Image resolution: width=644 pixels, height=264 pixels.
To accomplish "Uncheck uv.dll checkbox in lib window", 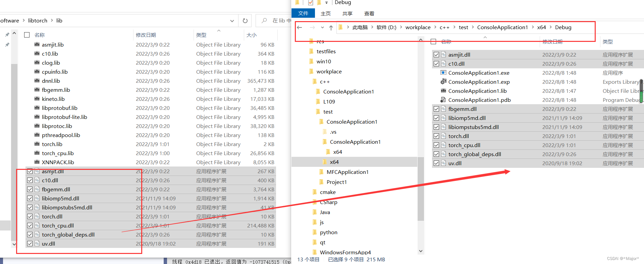I will click(x=30, y=244).
